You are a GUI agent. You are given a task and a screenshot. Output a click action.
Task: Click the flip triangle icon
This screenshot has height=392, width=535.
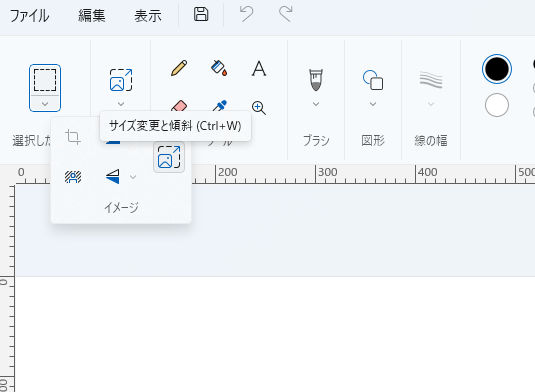coord(113,177)
